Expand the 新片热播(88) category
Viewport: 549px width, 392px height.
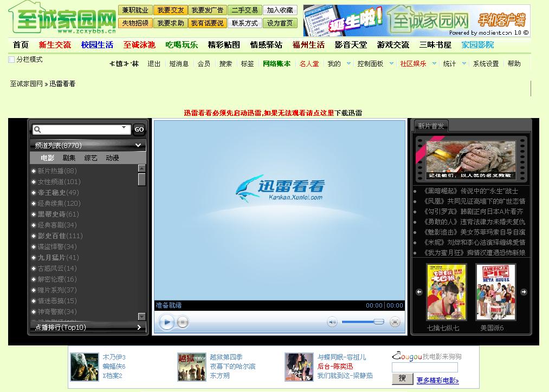34,171
